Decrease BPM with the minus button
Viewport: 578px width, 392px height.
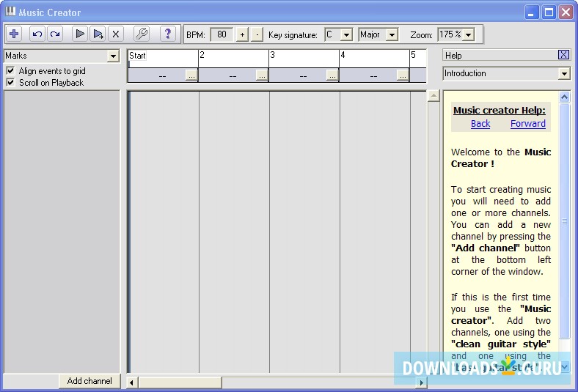pos(257,35)
